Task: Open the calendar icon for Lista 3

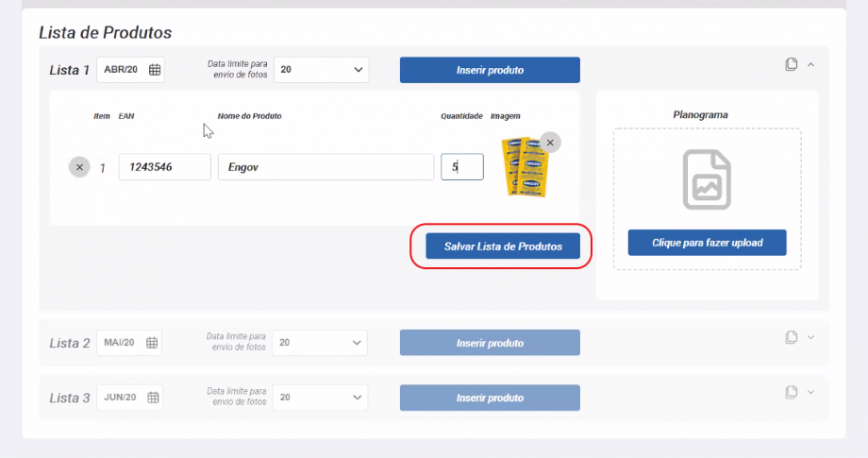Action: point(152,398)
